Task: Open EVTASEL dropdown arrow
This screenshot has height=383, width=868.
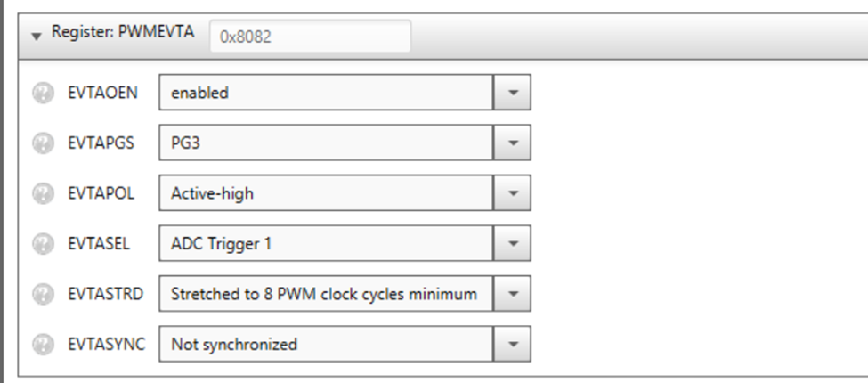Action: tap(512, 243)
